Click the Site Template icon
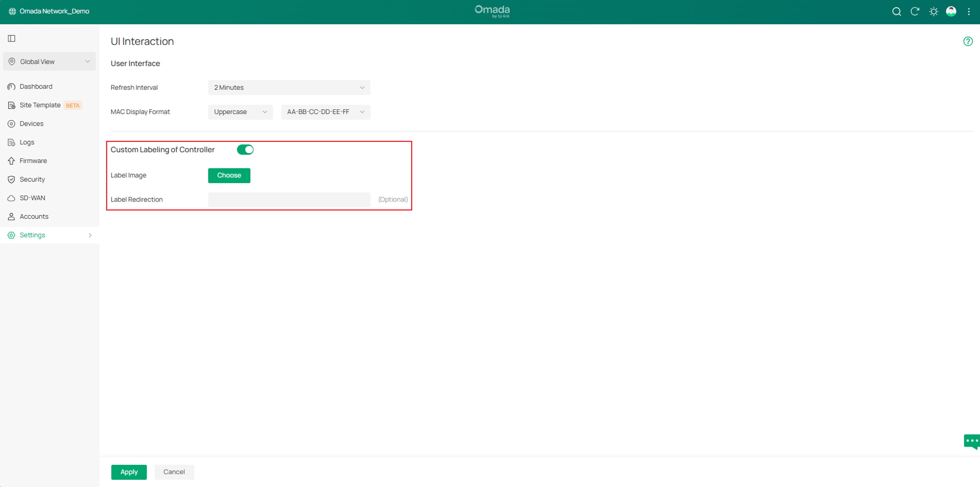The width and height of the screenshot is (980, 487). (x=12, y=105)
